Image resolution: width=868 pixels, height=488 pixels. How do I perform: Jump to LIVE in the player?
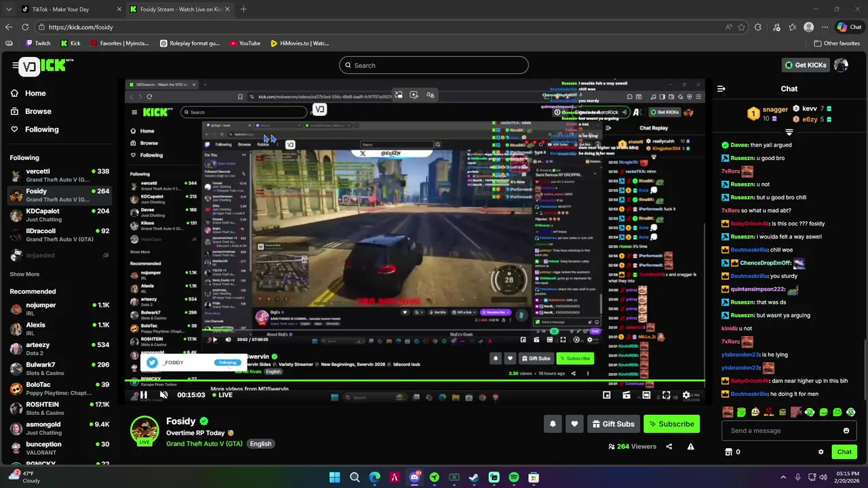pyautogui.click(x=221, y=395)
